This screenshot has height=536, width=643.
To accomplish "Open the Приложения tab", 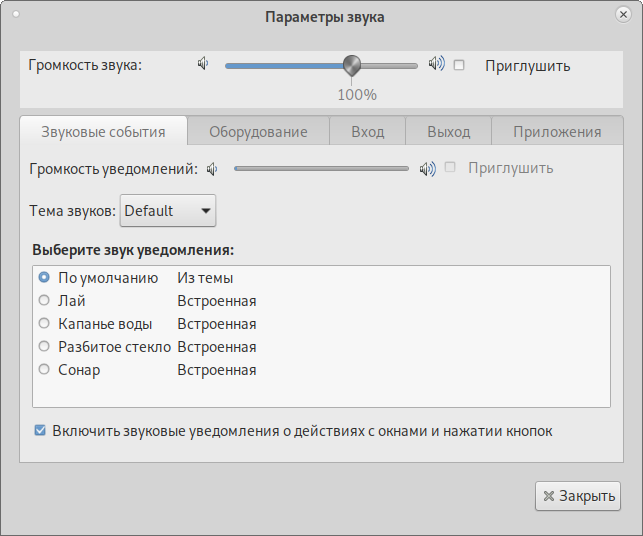I will pos(557,132).
